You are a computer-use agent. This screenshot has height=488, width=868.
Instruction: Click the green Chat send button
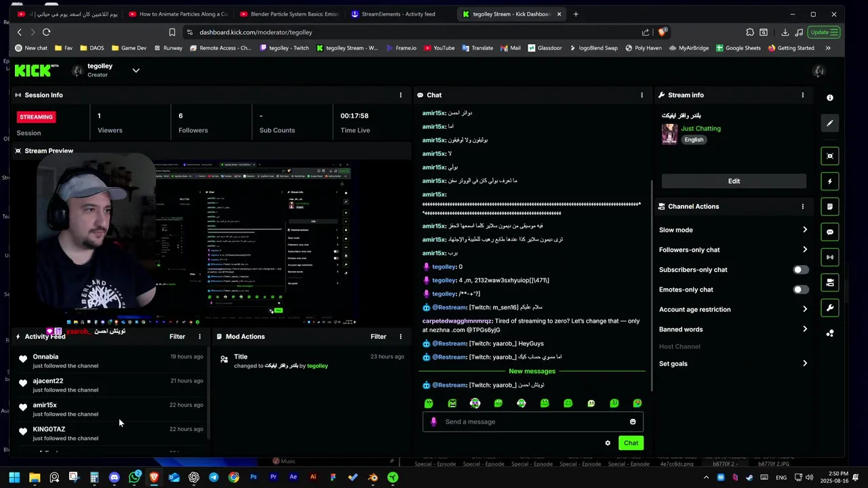point(631,443)
